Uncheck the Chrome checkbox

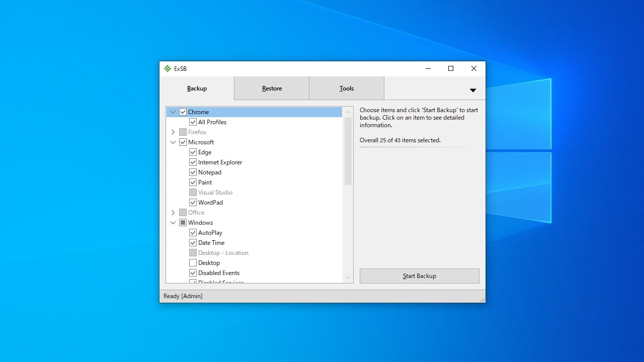coord(183,112)
